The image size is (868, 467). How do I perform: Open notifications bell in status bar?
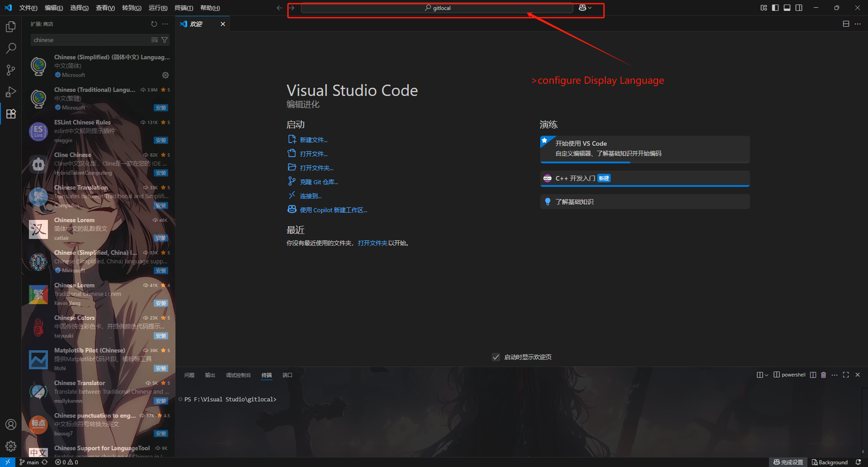tap(858, 462)
